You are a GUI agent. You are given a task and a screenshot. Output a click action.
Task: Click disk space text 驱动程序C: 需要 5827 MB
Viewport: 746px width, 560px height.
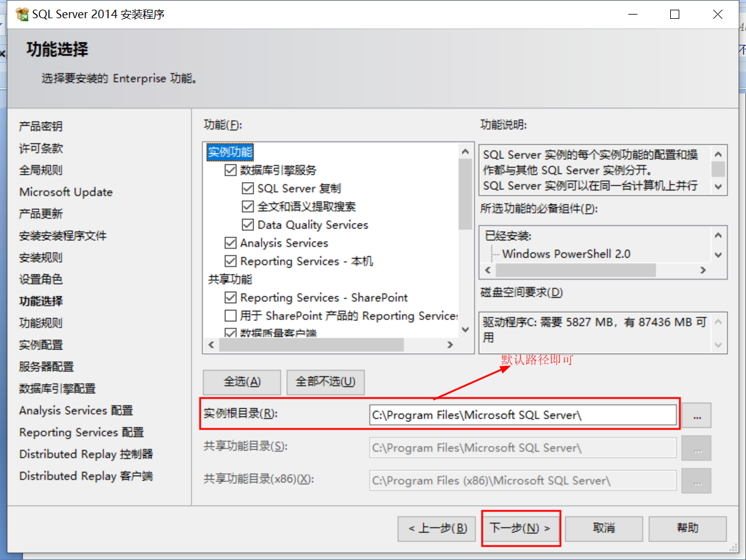click(595, 330)
